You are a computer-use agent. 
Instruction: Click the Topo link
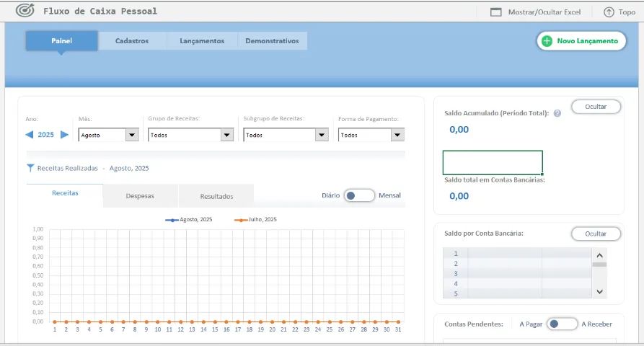pos(627,12)
